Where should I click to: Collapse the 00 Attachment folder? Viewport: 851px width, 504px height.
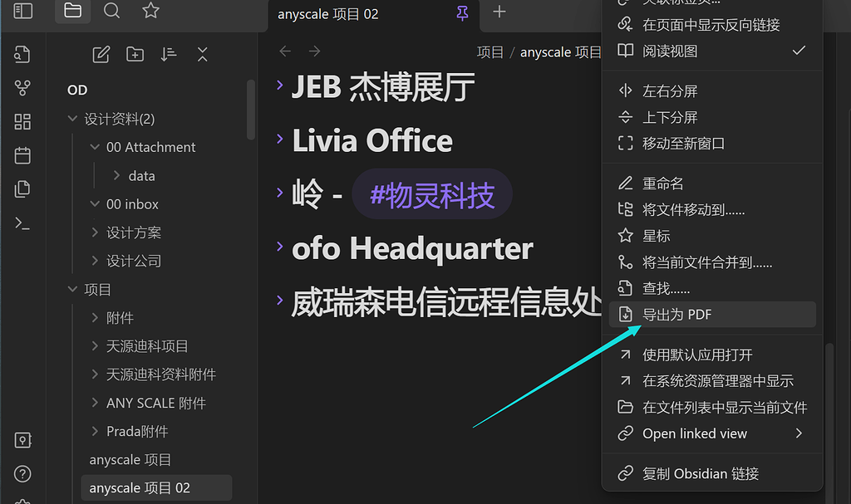point(95,147)
